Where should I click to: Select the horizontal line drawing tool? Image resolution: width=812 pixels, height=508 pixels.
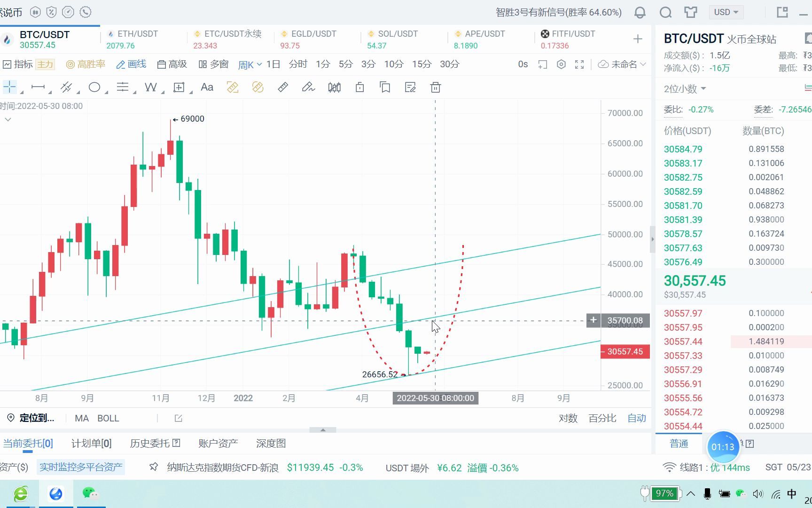click(38, 87)
